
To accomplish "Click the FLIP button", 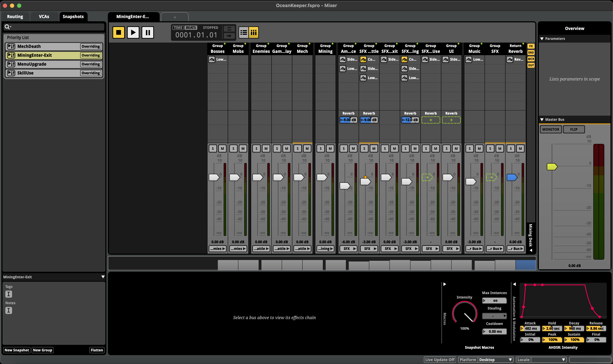I will point(574,129).
